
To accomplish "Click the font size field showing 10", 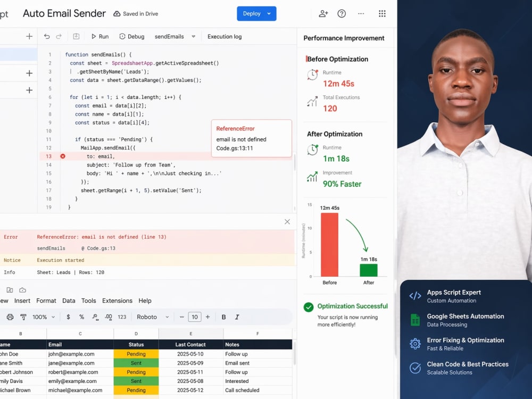I will pos(195,317).
